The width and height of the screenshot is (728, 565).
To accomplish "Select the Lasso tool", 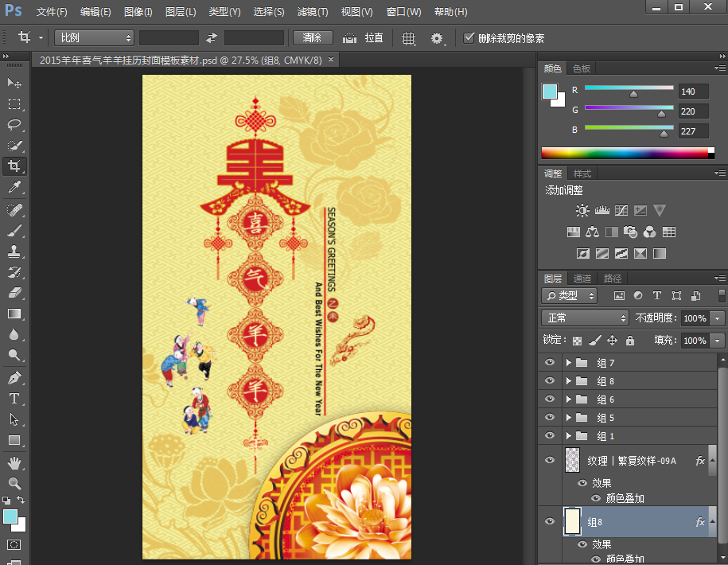I will tap(14, 124).
